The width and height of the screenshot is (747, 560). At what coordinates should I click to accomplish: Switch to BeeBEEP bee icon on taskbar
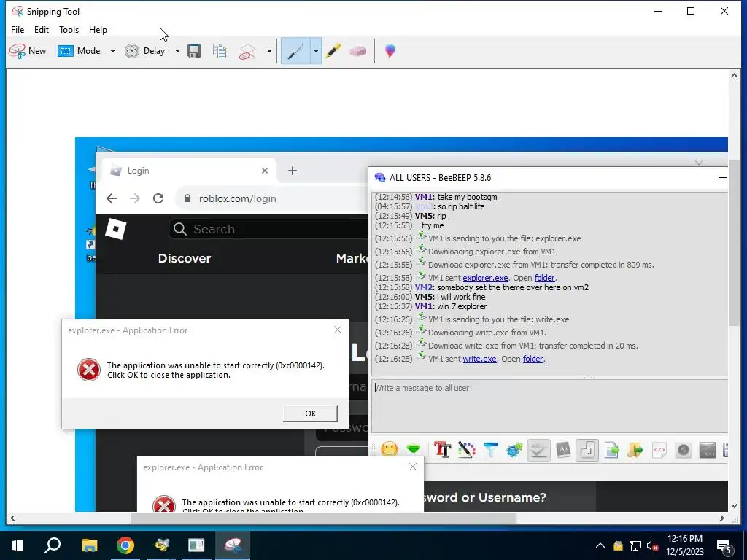click(161, 545)
